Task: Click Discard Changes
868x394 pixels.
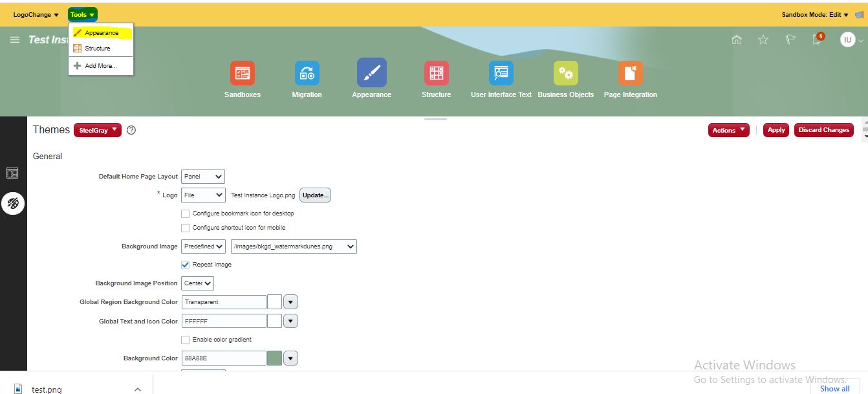Action: coord(823,129)
